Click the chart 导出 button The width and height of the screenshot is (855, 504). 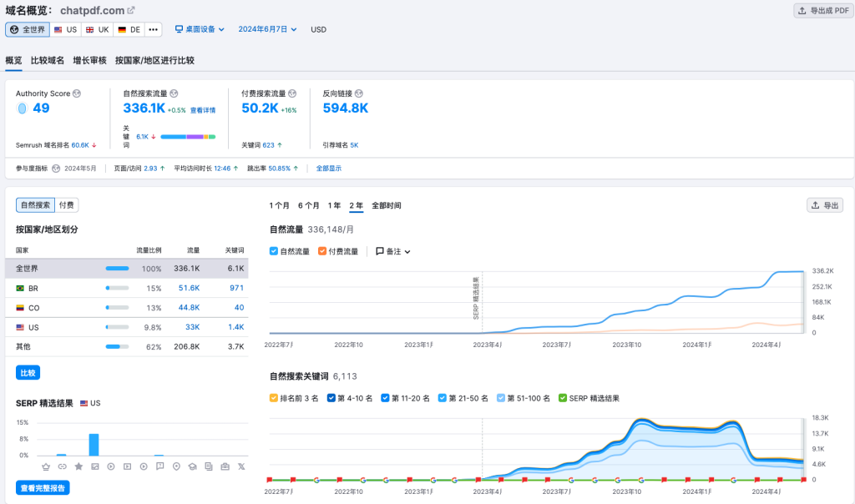(825, 205)
